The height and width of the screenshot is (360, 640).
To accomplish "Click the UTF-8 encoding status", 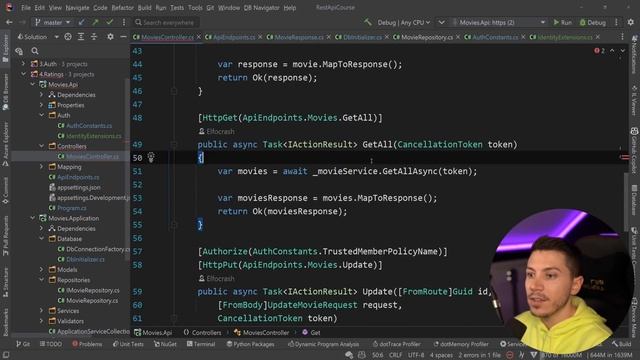I will pyautogui.click(x=416, y=355).
